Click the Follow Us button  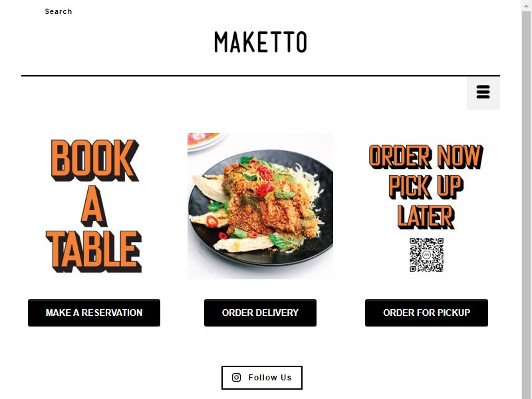261,377
